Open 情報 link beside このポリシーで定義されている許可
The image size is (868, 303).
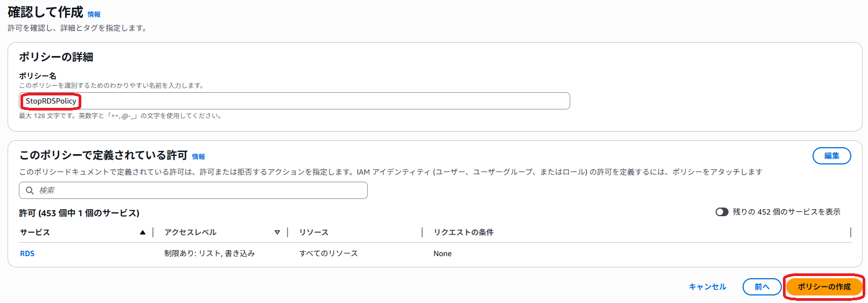(x=199, y=157)
